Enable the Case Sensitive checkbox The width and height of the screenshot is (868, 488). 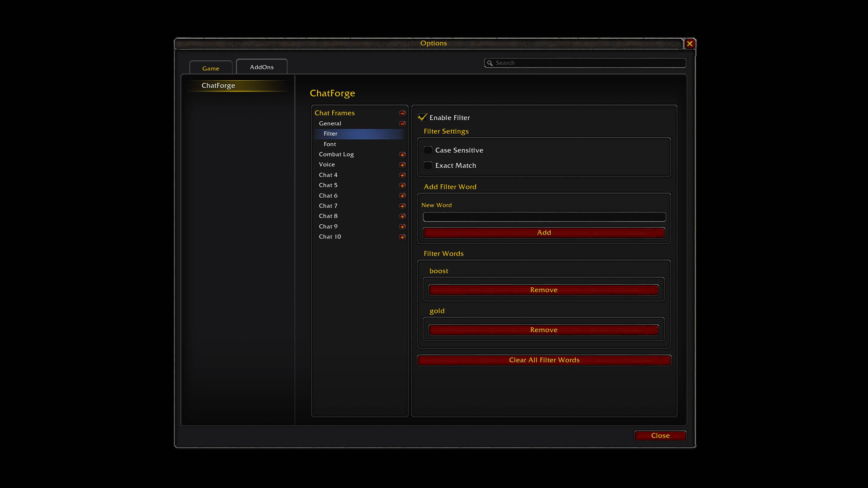coord(428,150)
